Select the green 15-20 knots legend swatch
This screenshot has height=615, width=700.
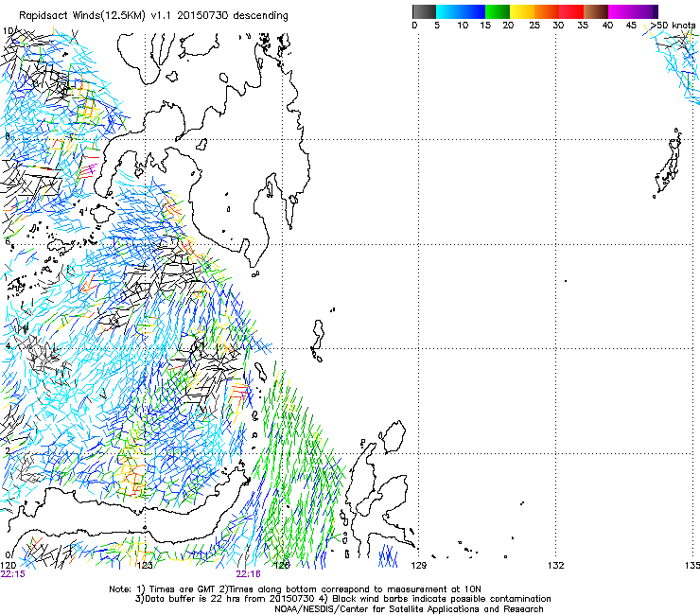tap(498, 11)
